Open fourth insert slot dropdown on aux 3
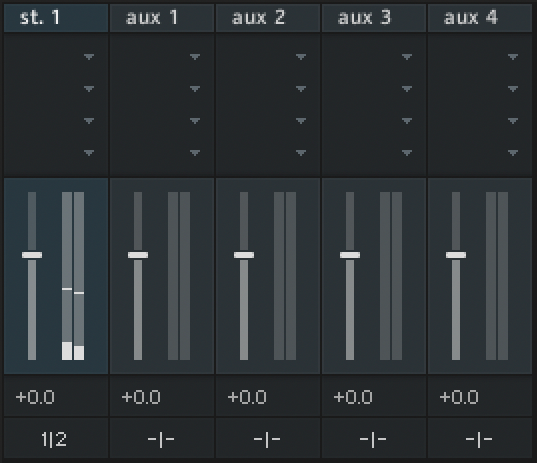The image size is (537, 463). (x=407, y=153)
